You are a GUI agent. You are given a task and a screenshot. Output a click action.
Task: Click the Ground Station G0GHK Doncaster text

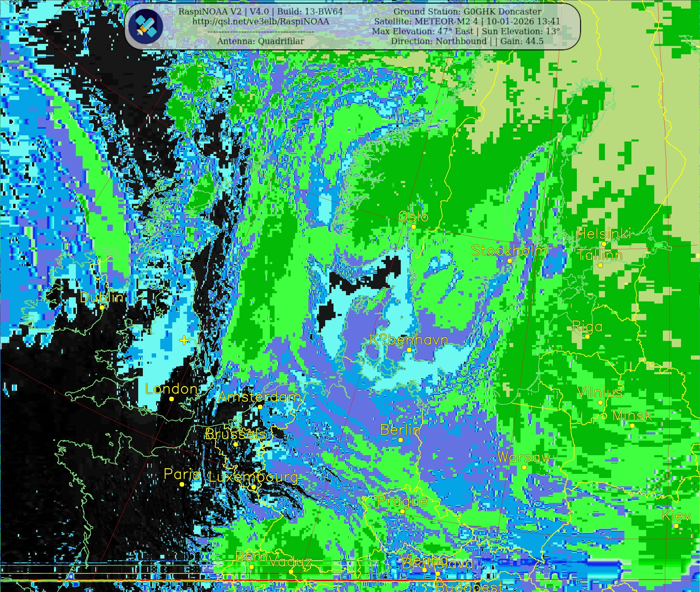[x=467, y=11]
